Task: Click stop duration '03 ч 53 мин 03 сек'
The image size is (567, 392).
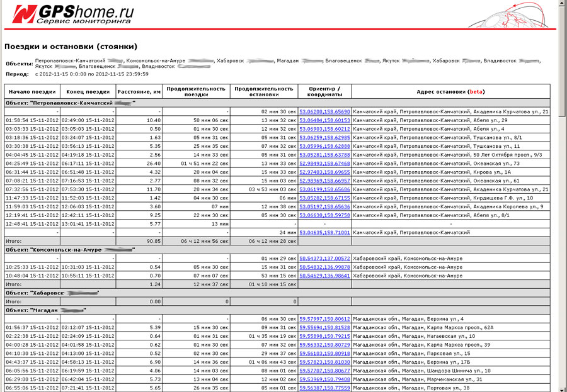Action: click(264, 189)
